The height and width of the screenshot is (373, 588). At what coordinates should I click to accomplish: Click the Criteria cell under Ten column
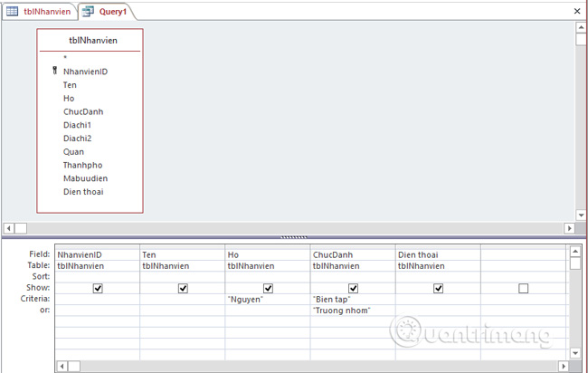coord(182,300)
